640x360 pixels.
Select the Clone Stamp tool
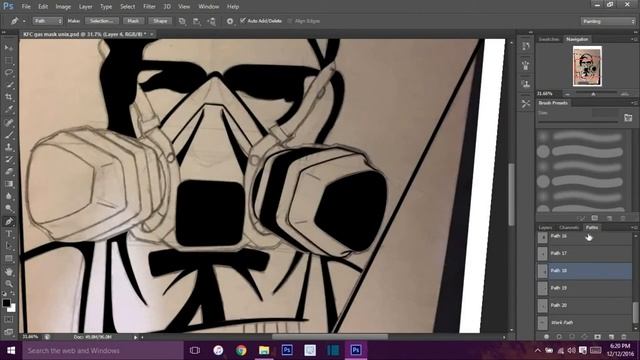coord(9,147)
